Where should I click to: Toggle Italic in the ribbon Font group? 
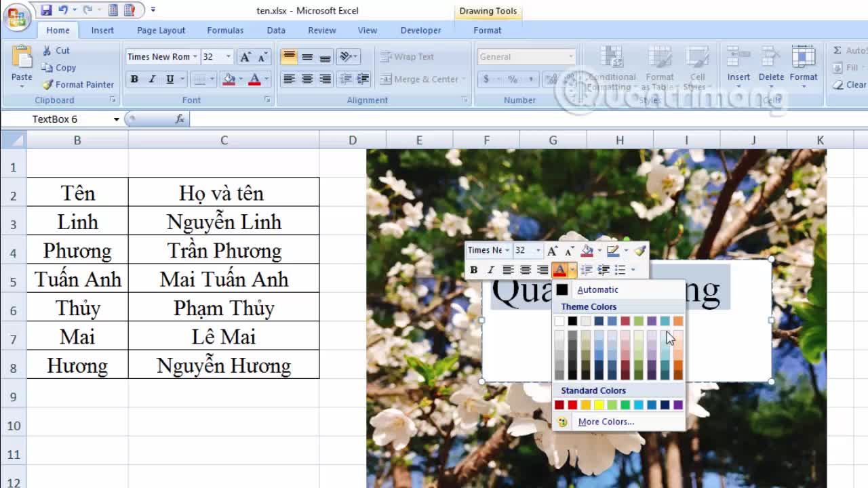click(152, 79)
